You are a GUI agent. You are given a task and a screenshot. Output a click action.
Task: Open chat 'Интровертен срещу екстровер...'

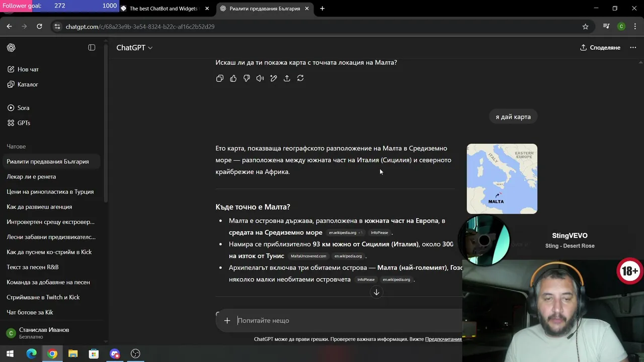(52, 222)
